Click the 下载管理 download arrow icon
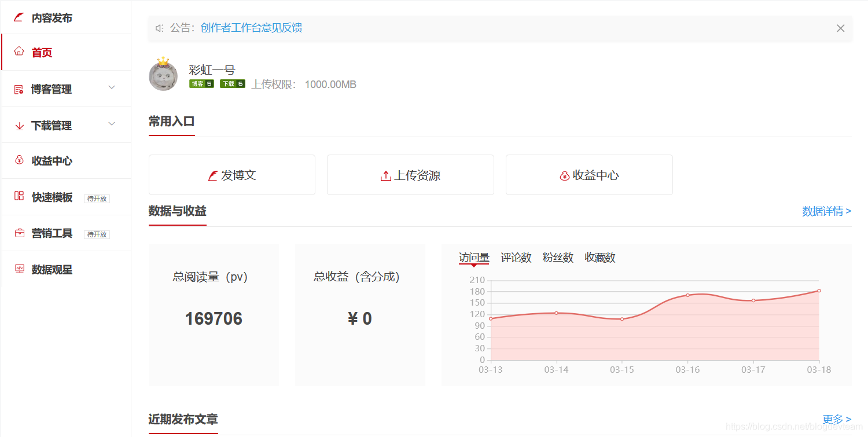This screenshot has height=437, width=868. (x=19, y=126)
